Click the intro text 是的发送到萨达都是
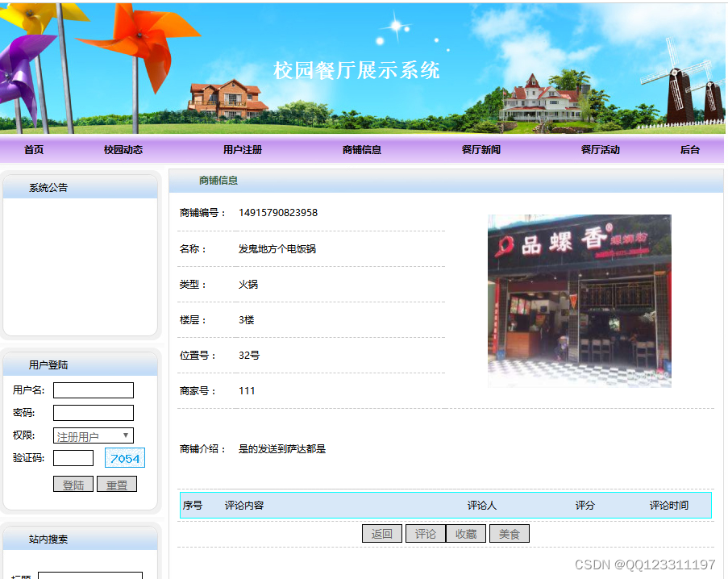This screenshot has width=728, height=579. click(282, 449)
